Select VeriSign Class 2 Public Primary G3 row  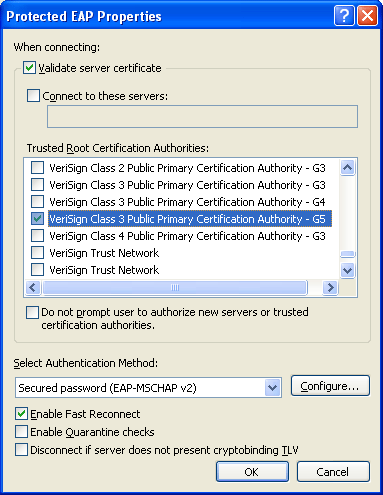187,168
